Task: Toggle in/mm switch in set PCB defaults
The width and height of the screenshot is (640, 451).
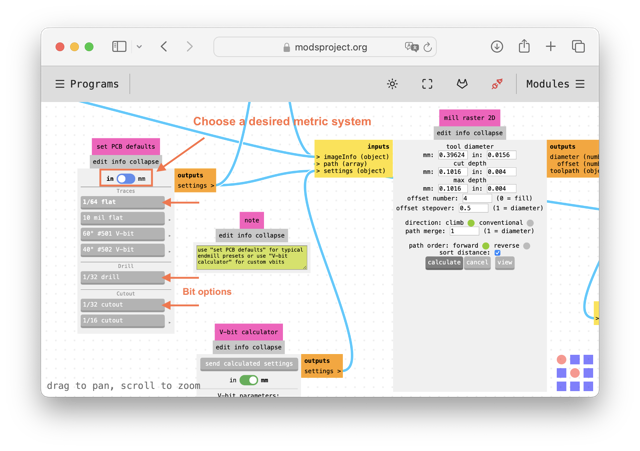Action: 126,179
